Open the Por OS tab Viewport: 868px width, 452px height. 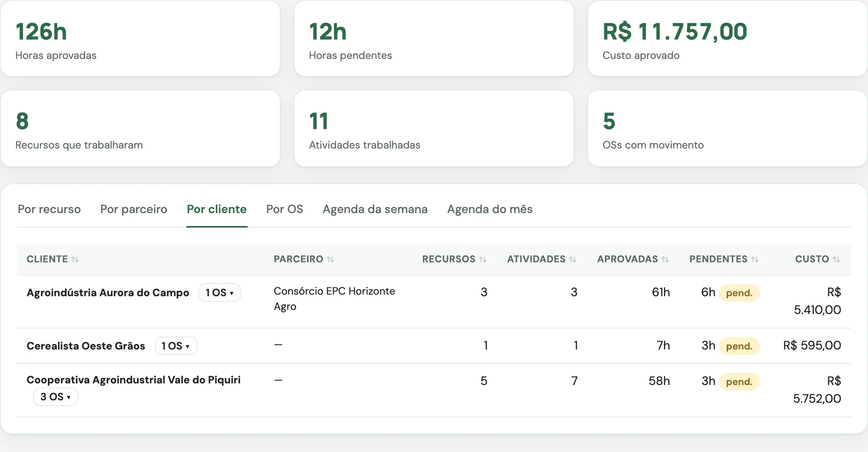(x=284, y=209)
